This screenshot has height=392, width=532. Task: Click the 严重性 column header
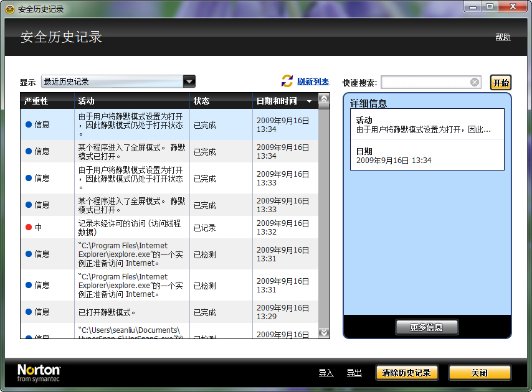point(37,101)
